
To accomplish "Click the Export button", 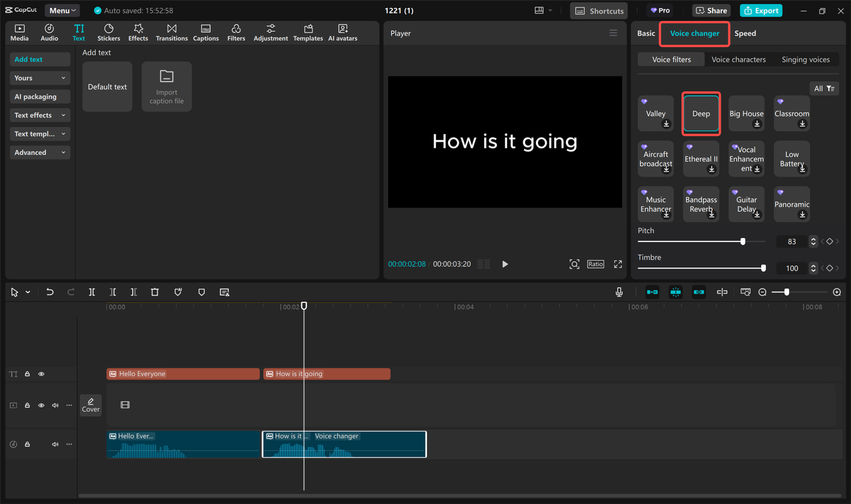I will coord(761,11).
